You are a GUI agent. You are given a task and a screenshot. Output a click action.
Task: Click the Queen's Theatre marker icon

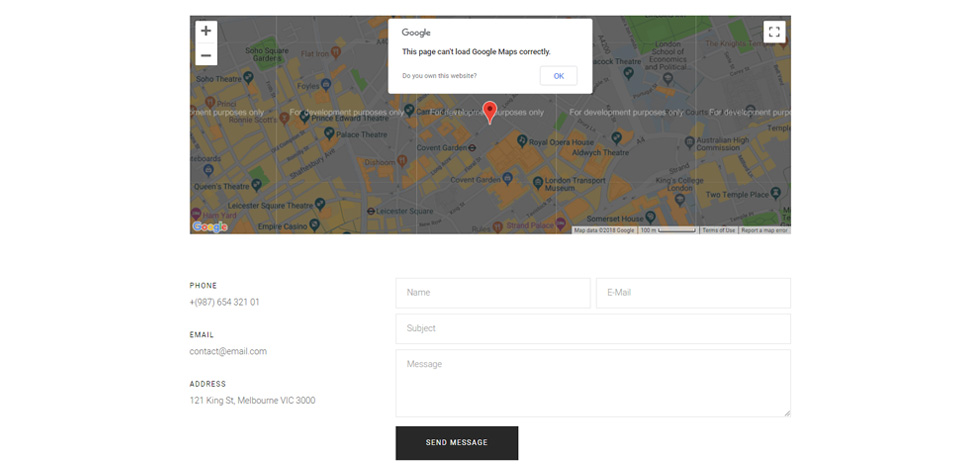(x=256, y=186)
